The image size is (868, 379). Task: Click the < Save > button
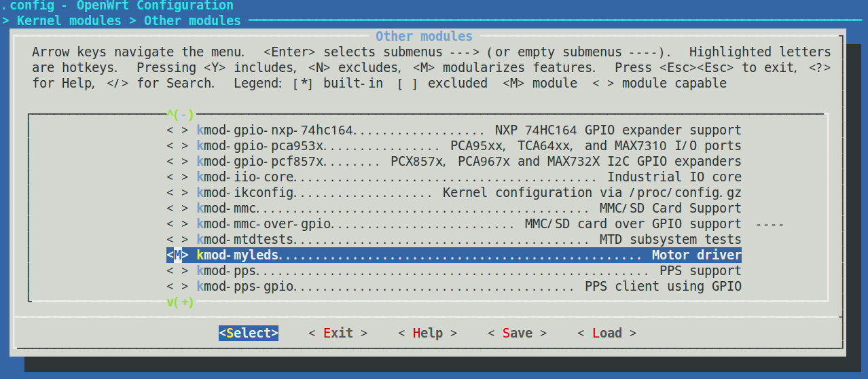517,333
